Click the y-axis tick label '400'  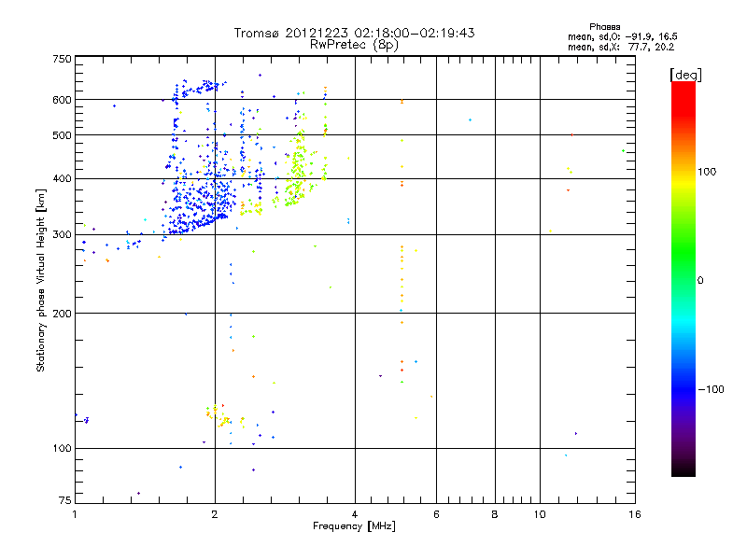62,178
